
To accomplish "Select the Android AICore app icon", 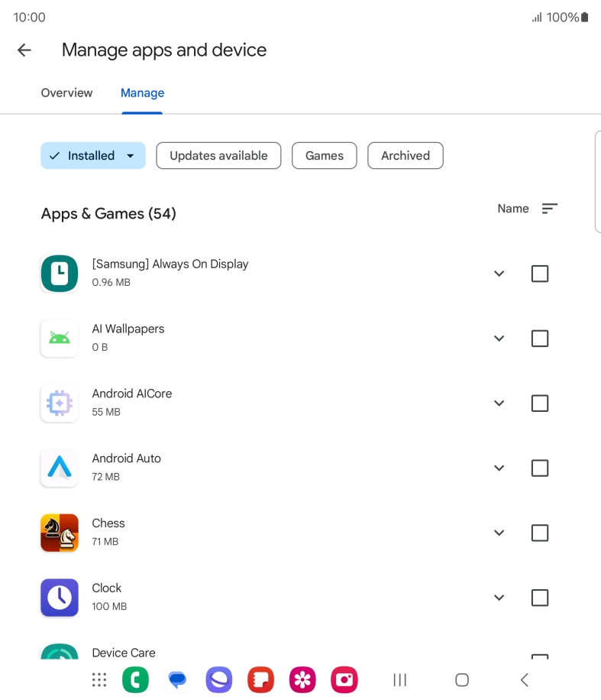I will click(x=59, y=403).
